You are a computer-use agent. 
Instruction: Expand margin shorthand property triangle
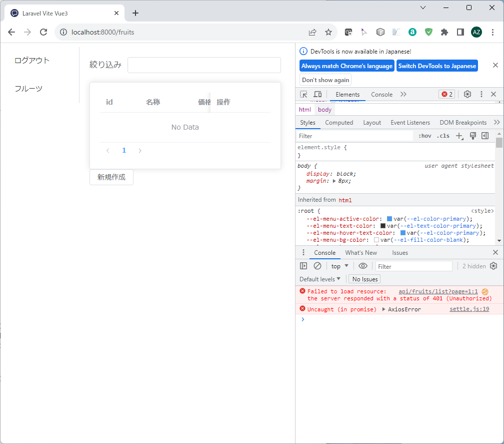click(x=334, y=181)
